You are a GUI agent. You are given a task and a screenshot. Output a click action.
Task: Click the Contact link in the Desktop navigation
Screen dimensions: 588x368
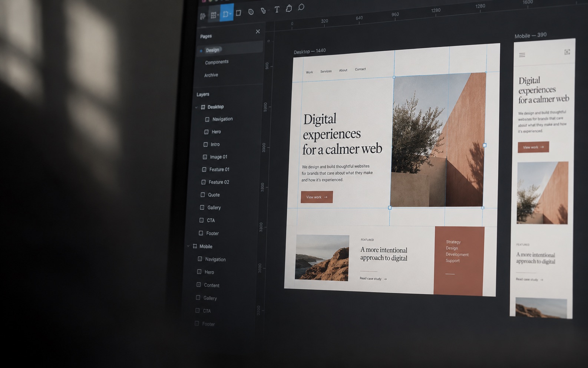pyautogui.click(x=360, y=69)
